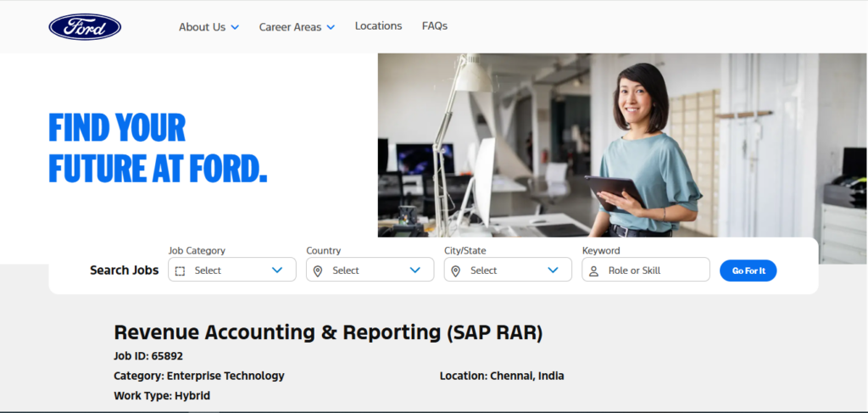Screen dimensions: 868x413
Task: Open the Job Category dropdown
Action: [x=232, y=270]
